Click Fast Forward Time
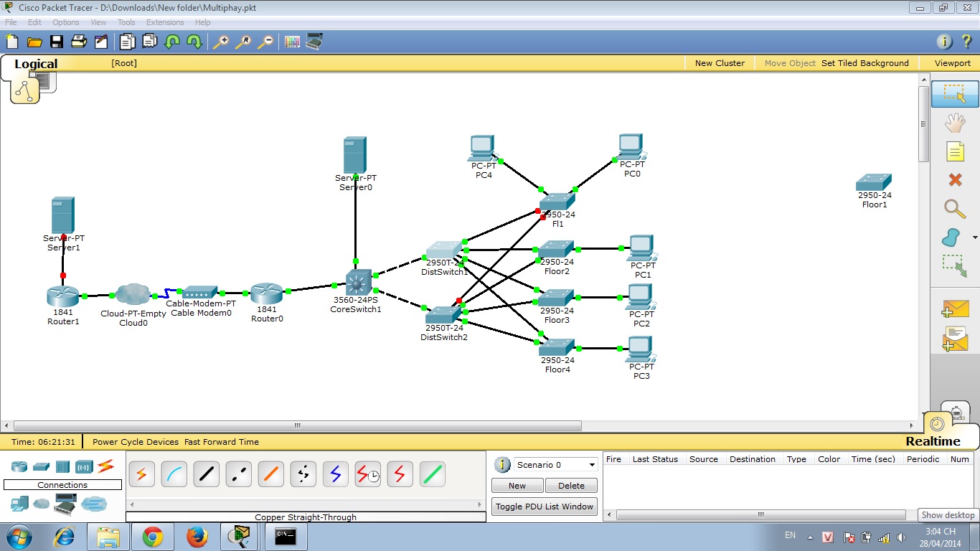Viewport: 980px width, 551px height. [222, 442]
